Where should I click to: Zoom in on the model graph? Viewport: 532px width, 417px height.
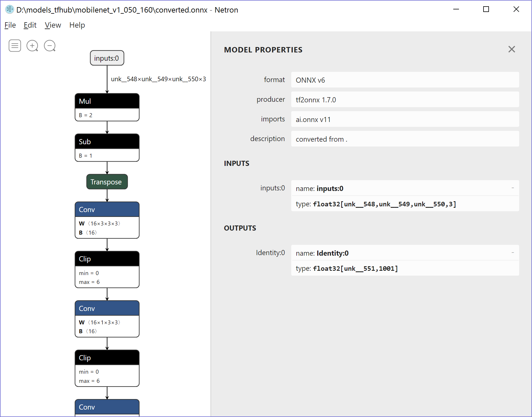(32, 46)
